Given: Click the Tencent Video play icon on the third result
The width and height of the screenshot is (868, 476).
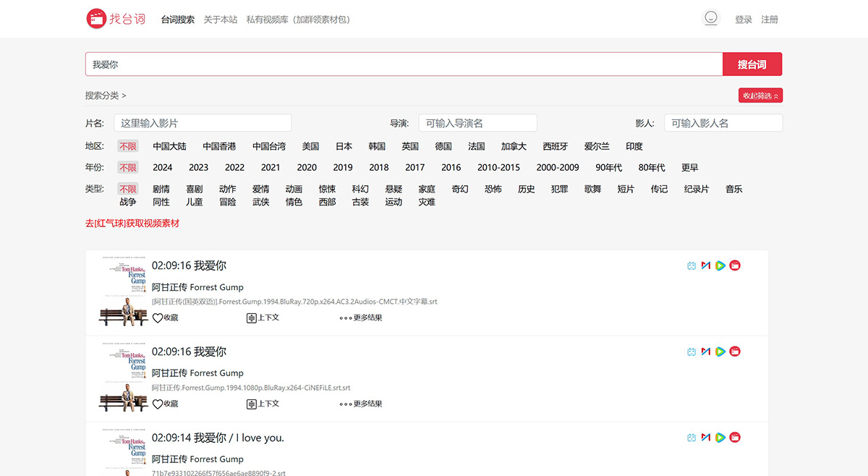Looking at the screenshot, I should [x=720, y=437].
